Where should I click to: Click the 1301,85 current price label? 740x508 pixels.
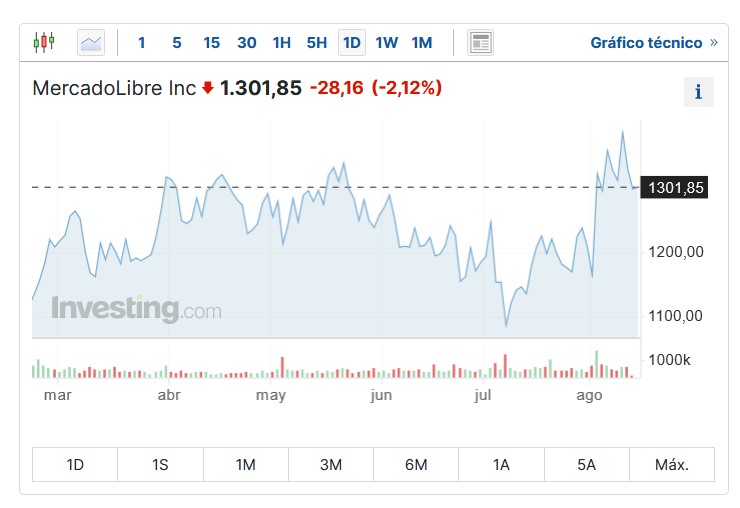pyautogui.click(x=675, y=187)
